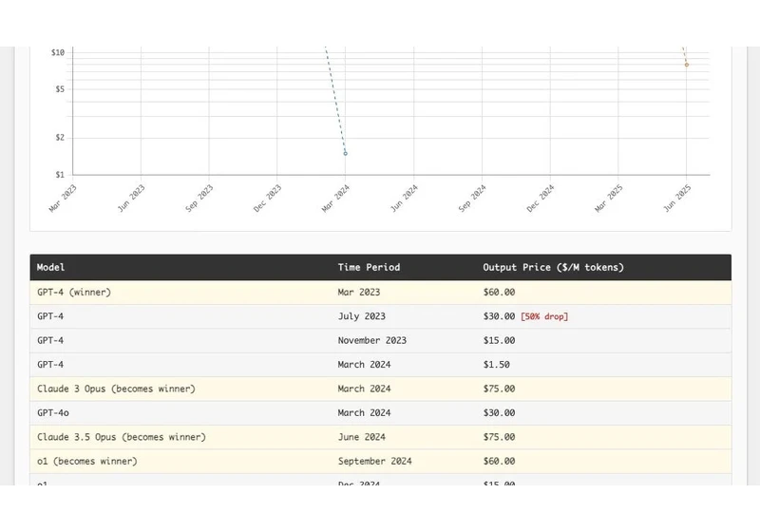Viewport: 760px width, 532px height.
Task: Click the Jun 2025 x-axis label
Action: [677, 199]
